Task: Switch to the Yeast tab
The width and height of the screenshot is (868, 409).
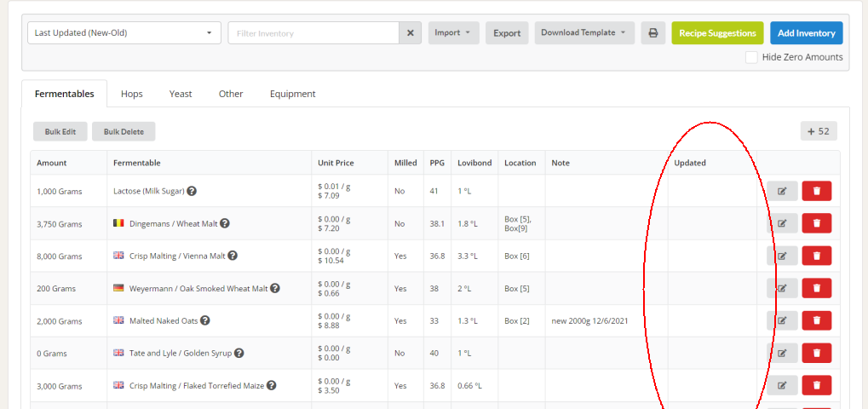Action: click(181, 94)
